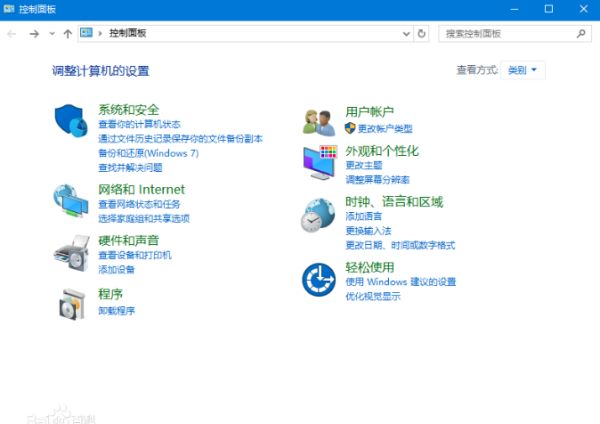Open the Appearance and Personalization monitor icon
Image resolution: width=600 pixels, height=424 pixels.
320,163
